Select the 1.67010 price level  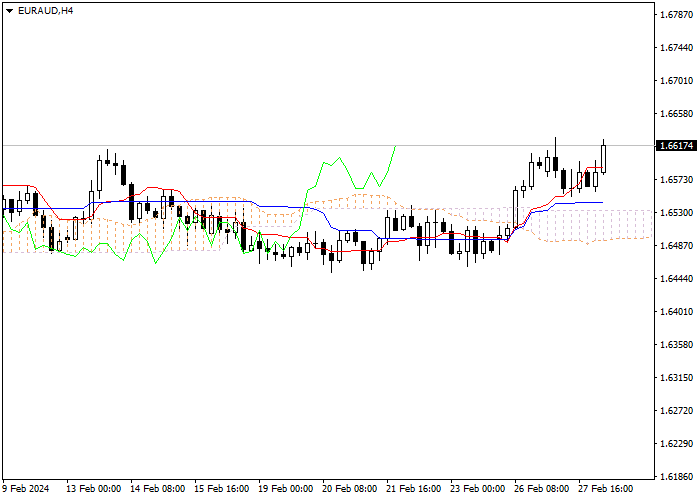[676, 81]
